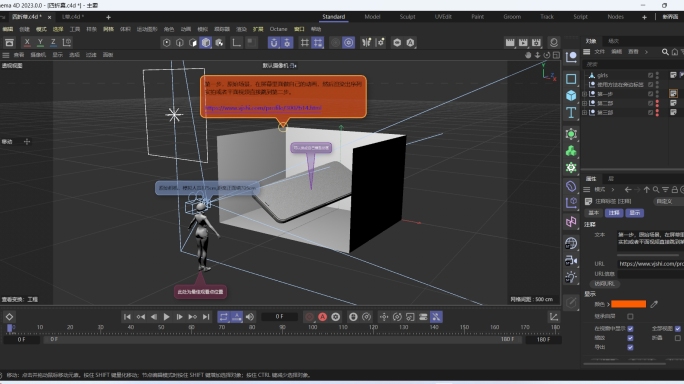Open the Light tool in side palette
684x384 pixels.
(x=571, y=277)
